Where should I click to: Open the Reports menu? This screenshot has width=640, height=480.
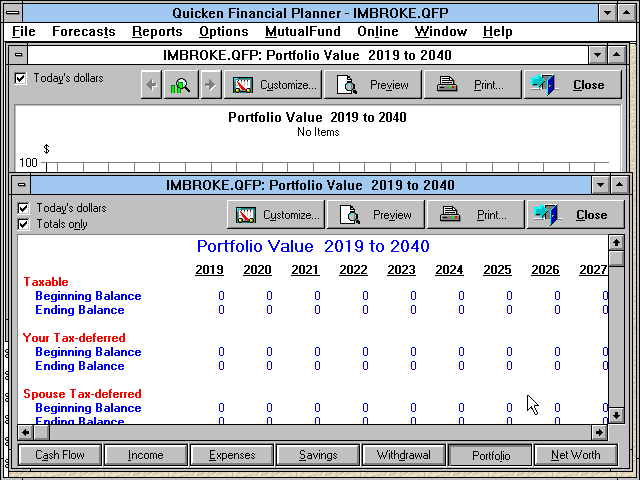click(157, 31)
